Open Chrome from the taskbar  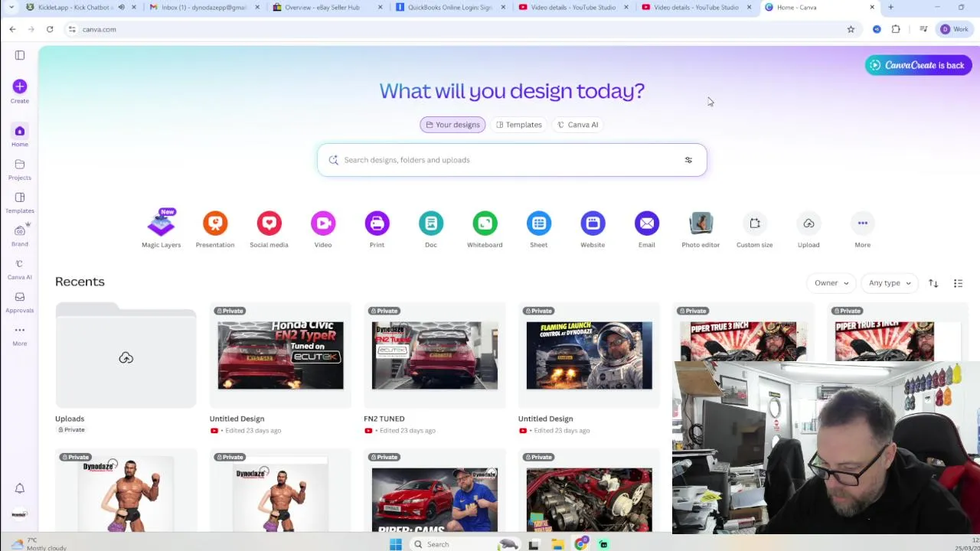click(x=581, y=544)
